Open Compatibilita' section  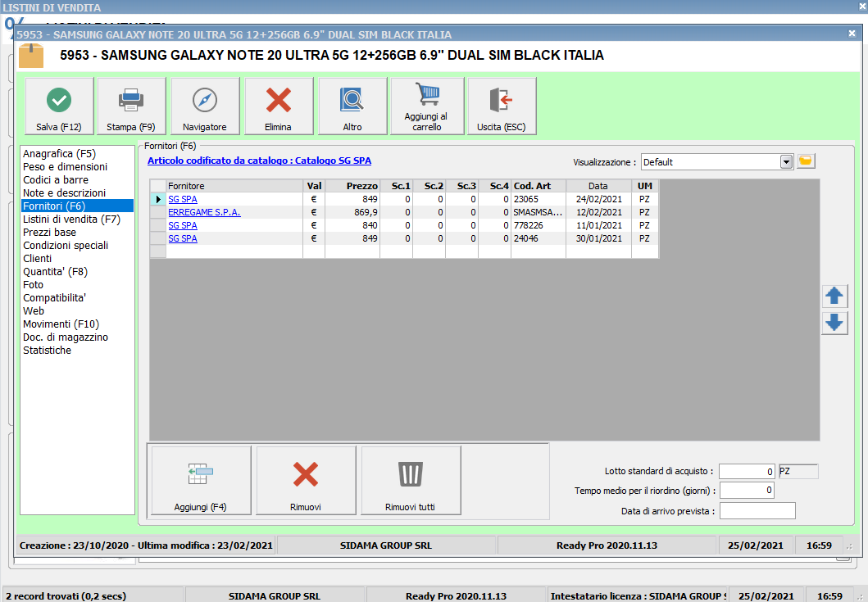pyautogui.click(x=54, y=297)
